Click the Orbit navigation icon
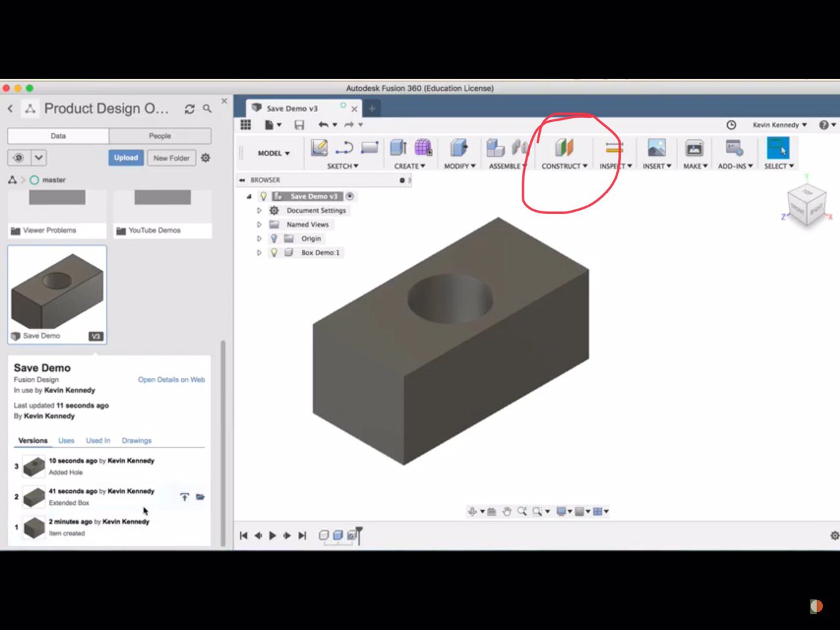 472,511
